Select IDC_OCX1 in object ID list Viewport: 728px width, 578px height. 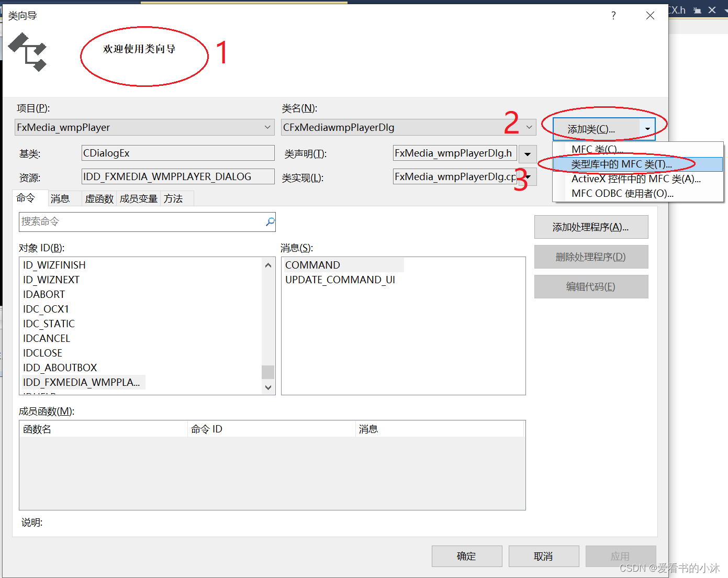pyautogui.click(x=46, y=309)
